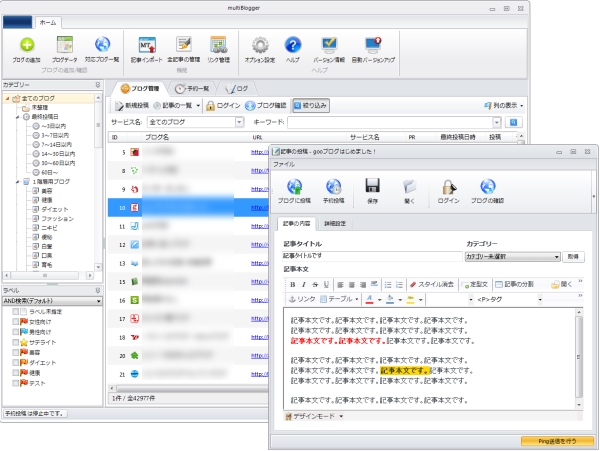Toggle the 絞り込み filter button
600x451 pixels.
(x=311, y=106)
